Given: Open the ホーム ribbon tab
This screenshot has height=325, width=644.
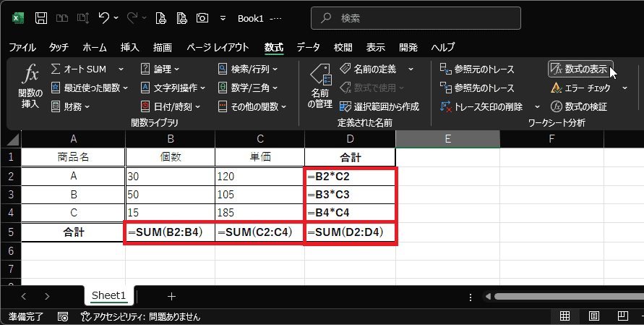Looking at the screenshot, I should [x=94, y=47].
